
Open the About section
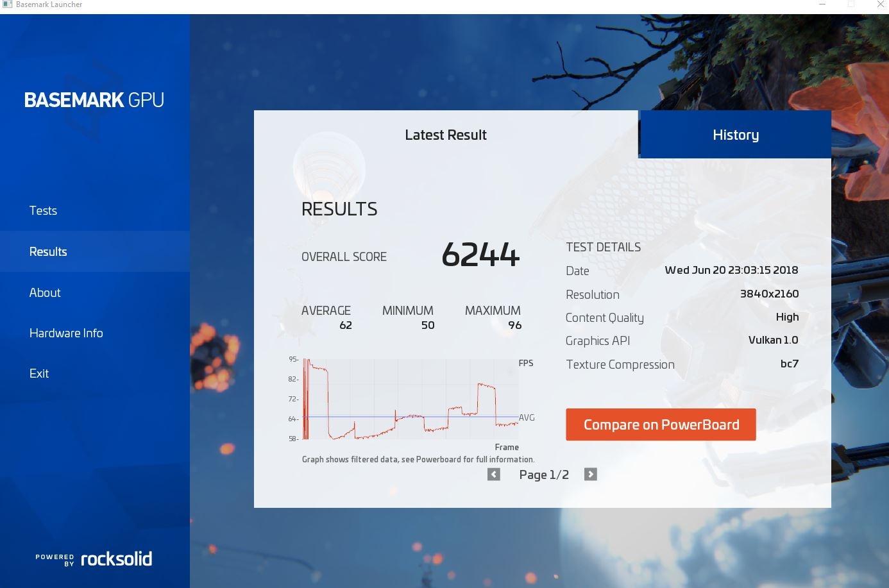point(95,292)
